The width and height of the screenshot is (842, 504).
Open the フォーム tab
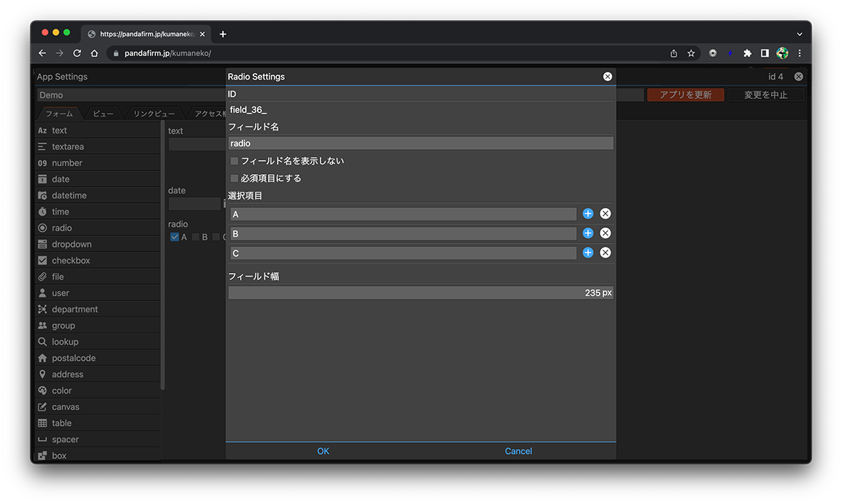click(59, 114)
